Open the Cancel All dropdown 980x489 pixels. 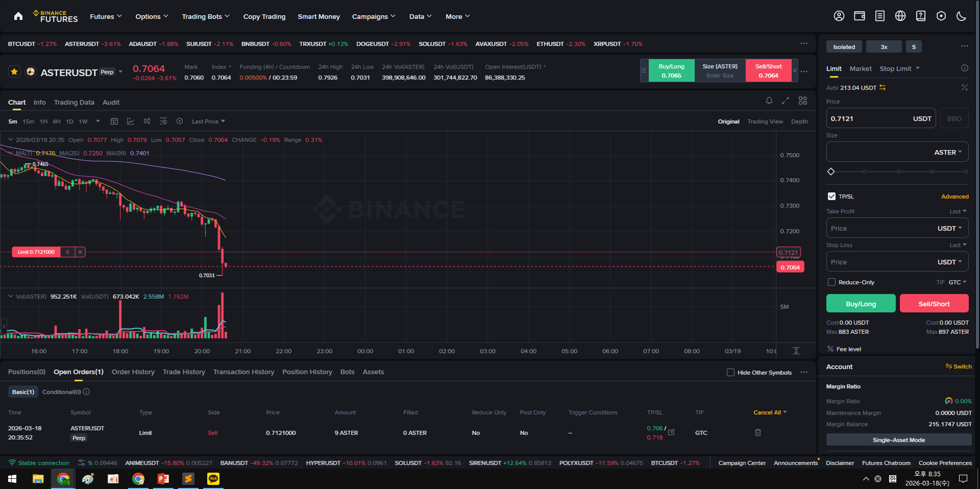(x=770, y=412)
